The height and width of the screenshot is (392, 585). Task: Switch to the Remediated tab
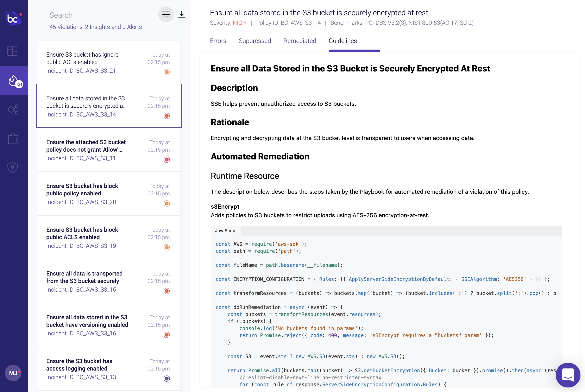click(x=300, y=41)
